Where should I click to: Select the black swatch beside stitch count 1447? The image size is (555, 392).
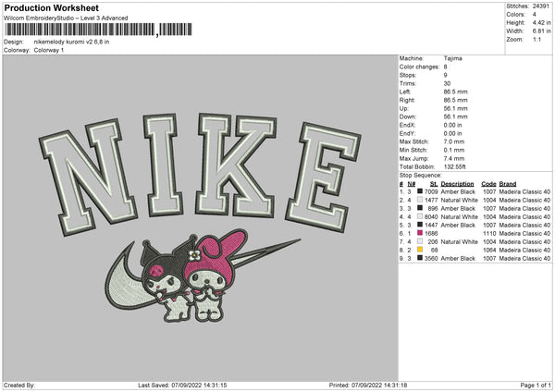[x=420, y=225]
